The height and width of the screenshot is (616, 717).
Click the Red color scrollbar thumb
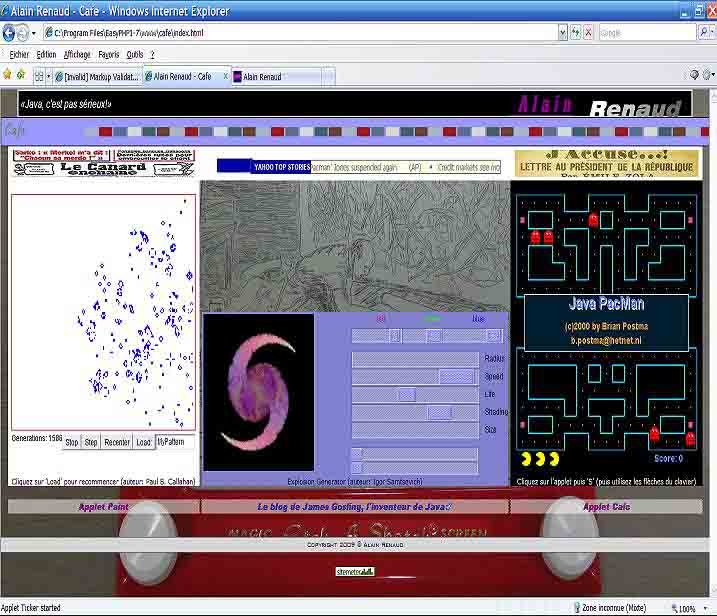[395, 336]
